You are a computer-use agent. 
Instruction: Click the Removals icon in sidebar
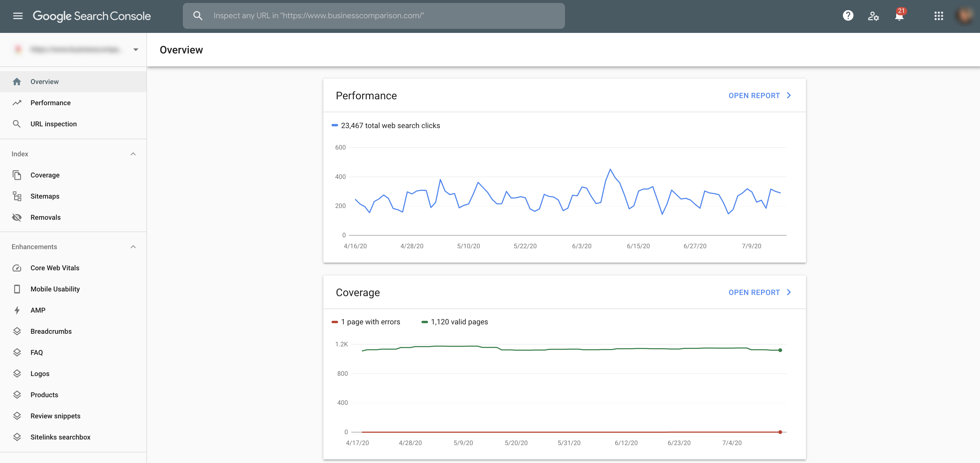[x=17, y=217]
